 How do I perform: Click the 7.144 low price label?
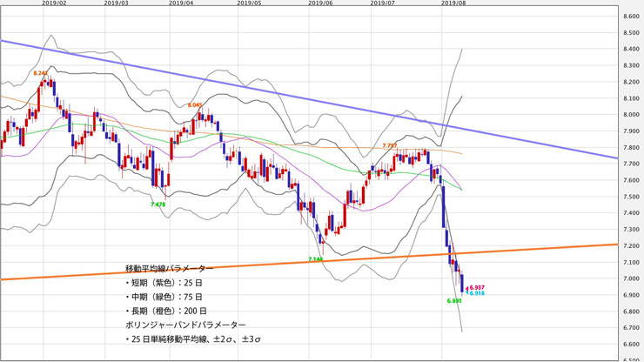[x=315, y=259]
